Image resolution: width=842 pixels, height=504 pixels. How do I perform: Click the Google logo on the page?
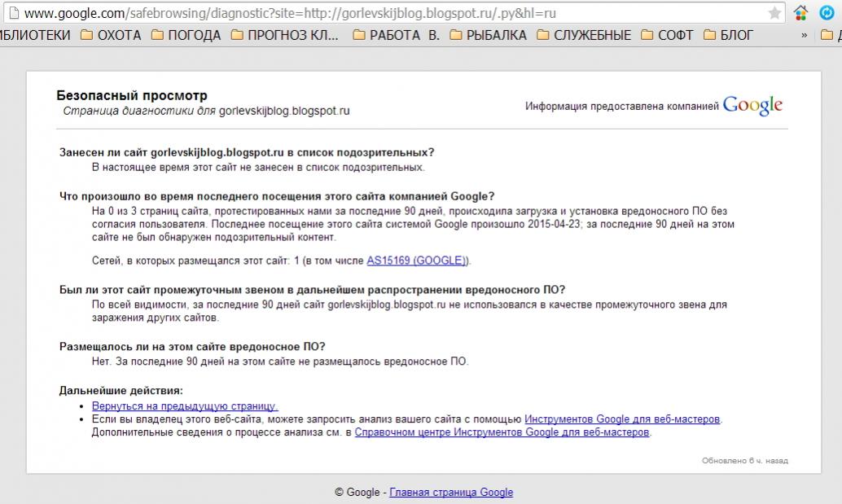[752, 106]
